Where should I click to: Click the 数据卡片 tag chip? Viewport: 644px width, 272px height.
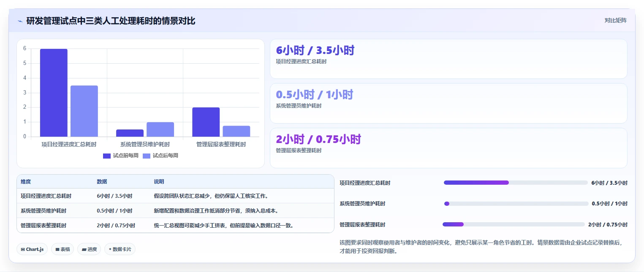[x=120, y=249]
